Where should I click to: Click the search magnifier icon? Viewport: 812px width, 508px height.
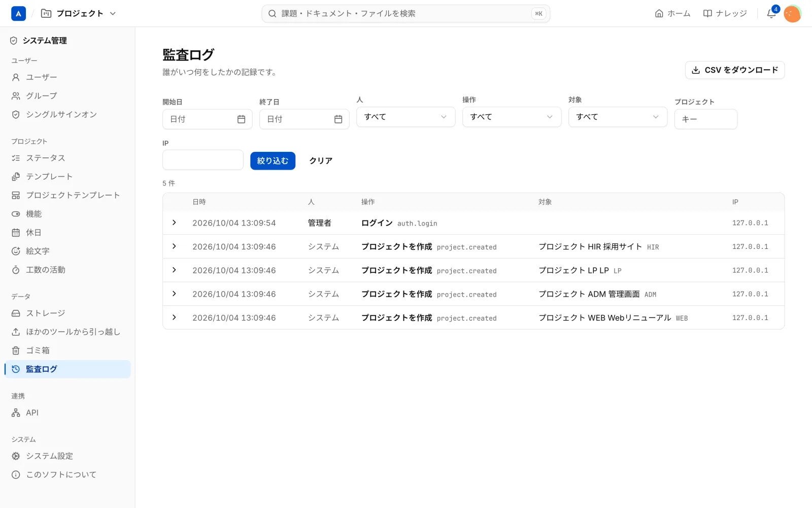272,14
